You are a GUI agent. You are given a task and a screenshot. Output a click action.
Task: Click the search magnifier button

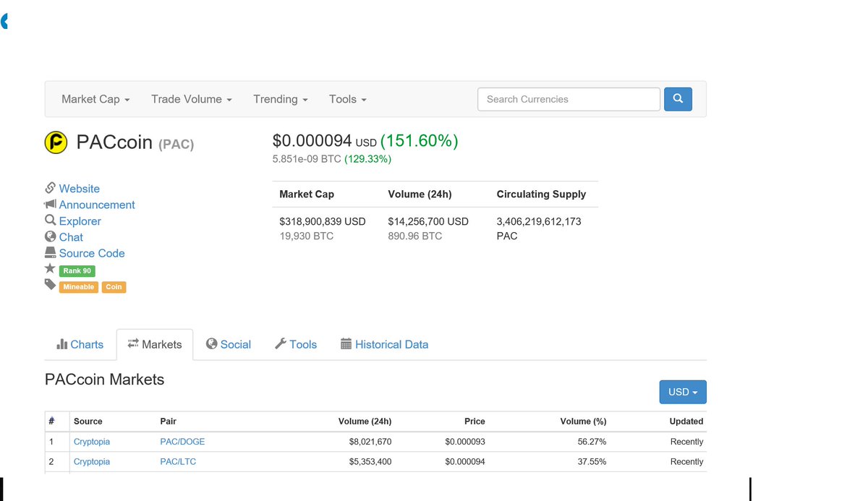[677, 98]
